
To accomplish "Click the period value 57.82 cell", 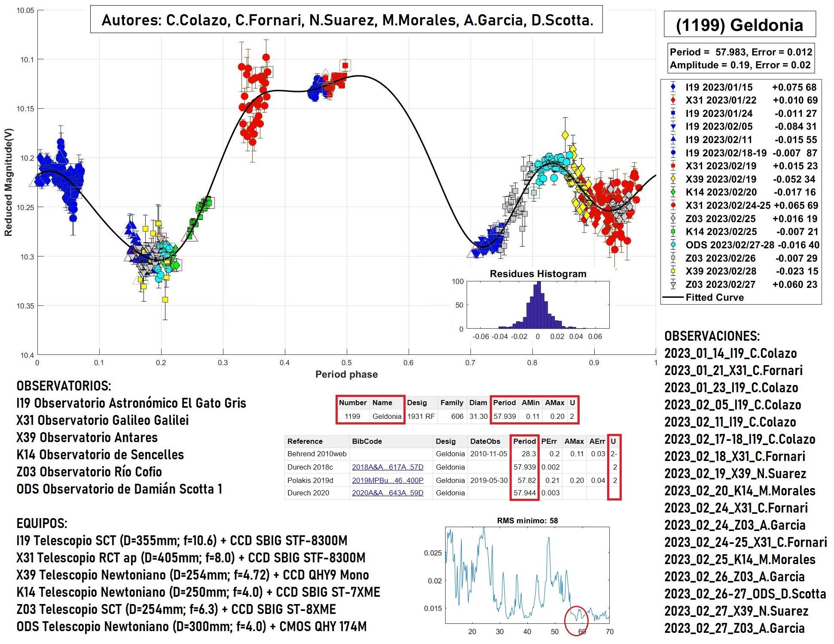I will click(x=525, y=480).
